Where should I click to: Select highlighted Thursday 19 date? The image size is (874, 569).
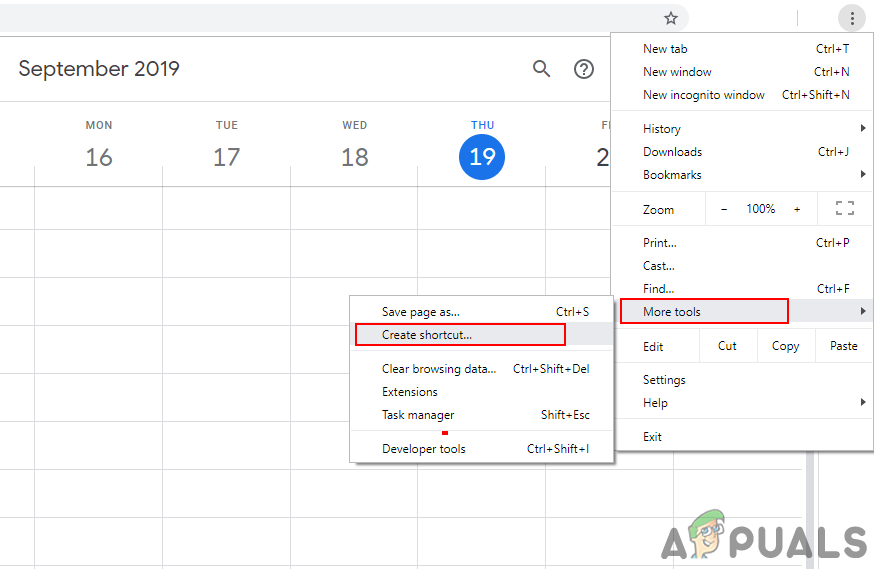[482, 157]
